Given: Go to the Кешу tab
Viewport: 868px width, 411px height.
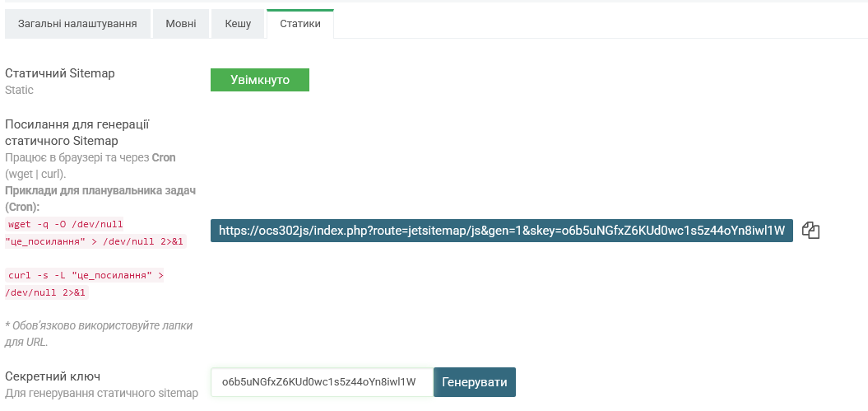Looking at the screenshot, I should point(238,24).
